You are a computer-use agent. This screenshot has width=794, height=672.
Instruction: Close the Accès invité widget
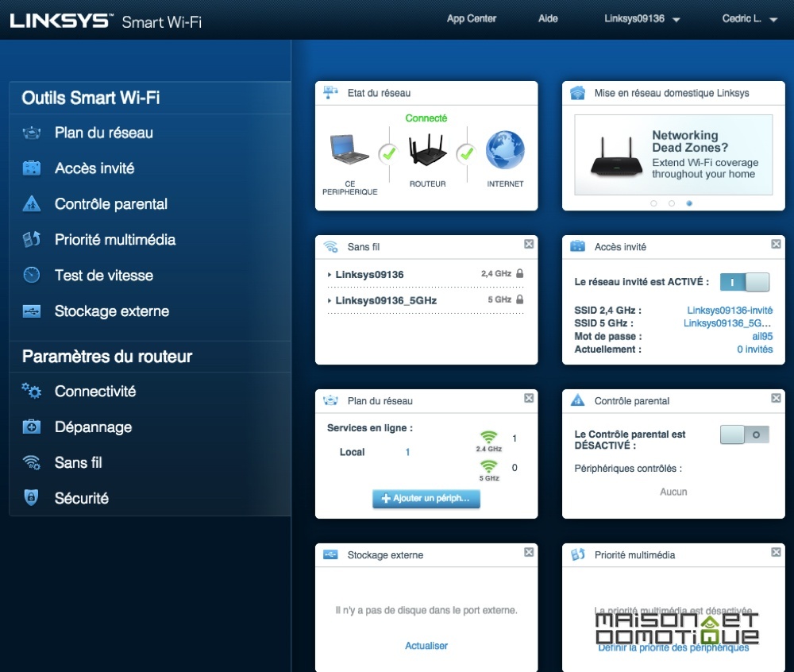[x=776, y=244]
